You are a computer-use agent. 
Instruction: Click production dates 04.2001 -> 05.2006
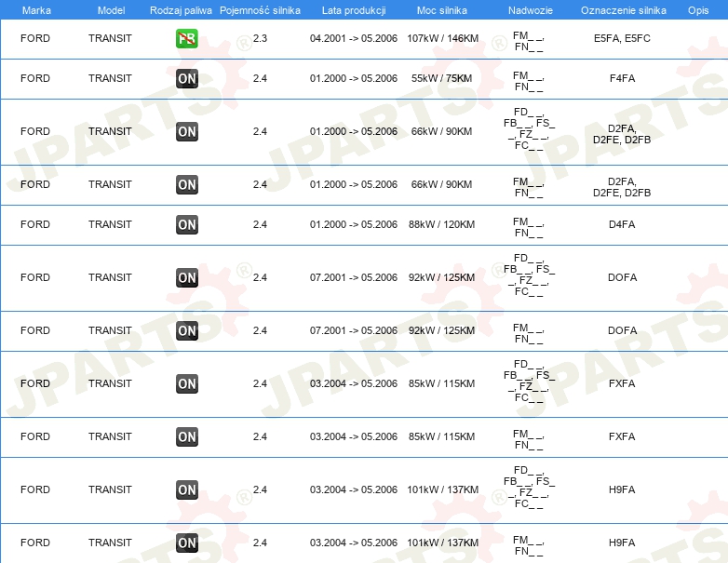click(354, 38)
